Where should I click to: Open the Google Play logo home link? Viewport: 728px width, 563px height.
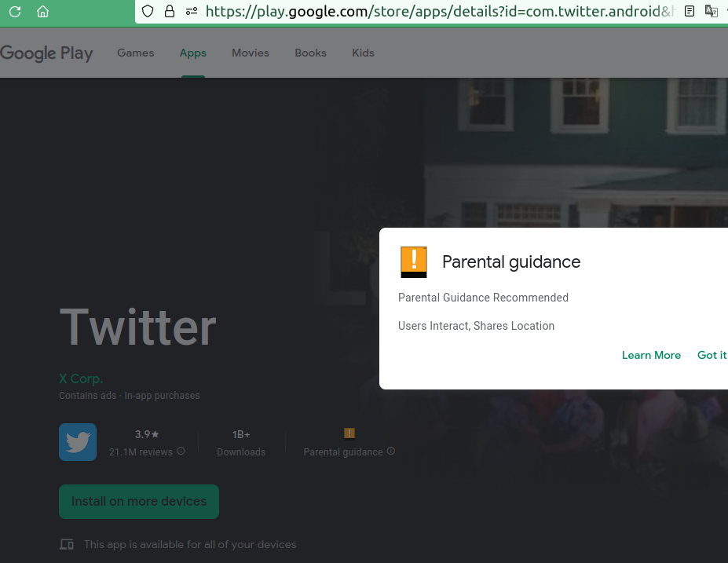[46, 53]
